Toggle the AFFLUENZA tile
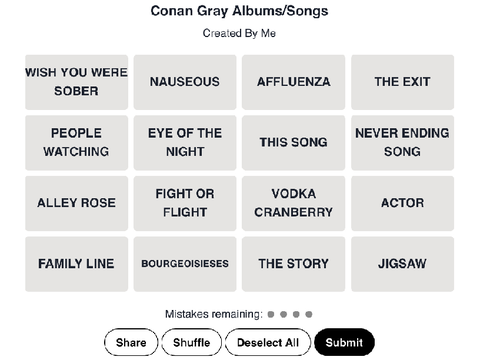480x360 pixels. pyautogui.click(x=293, y=82)
